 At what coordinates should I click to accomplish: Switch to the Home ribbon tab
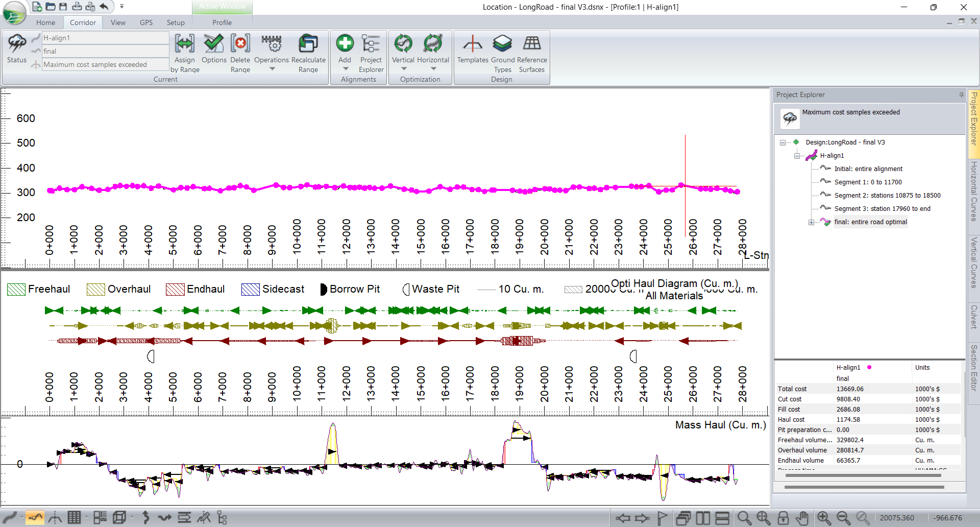tap(45, 22)
